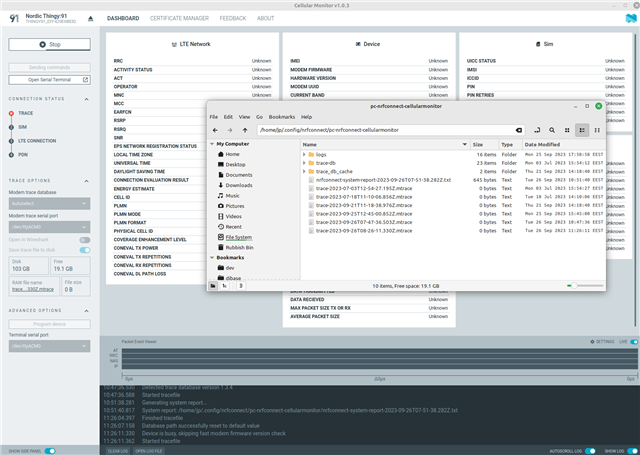Switch to list view in file manager
The width and height of the screenshot is (640, 455).
click(582, 130)
